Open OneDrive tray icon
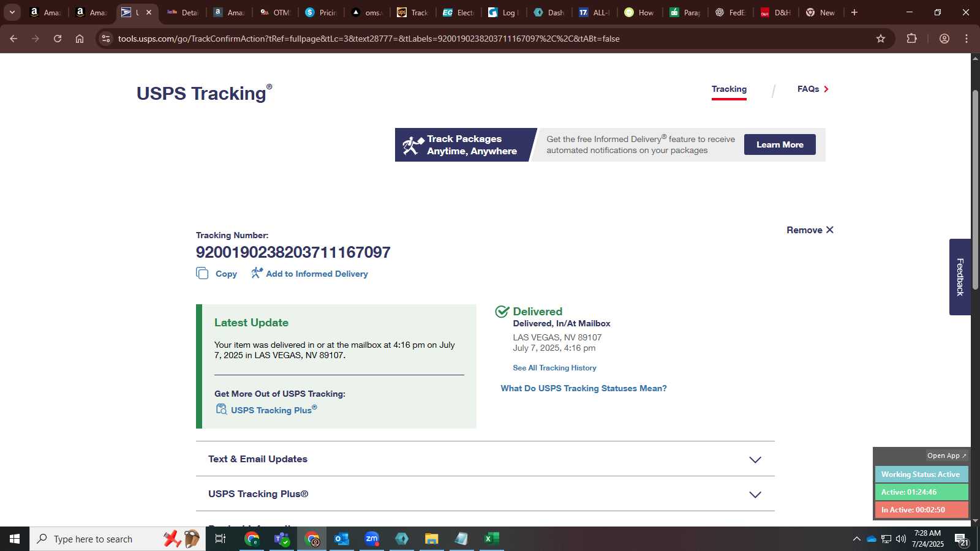 (x=871, y=539)
